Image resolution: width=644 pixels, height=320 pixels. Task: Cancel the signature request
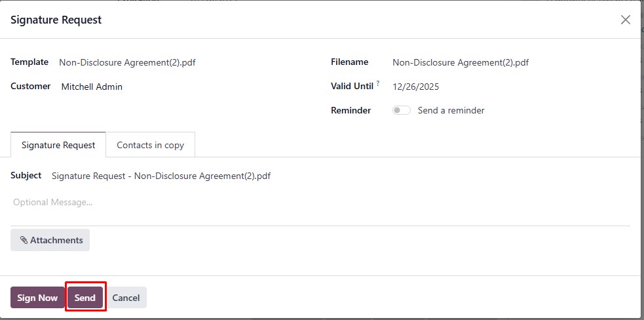(x=126, y=298)
